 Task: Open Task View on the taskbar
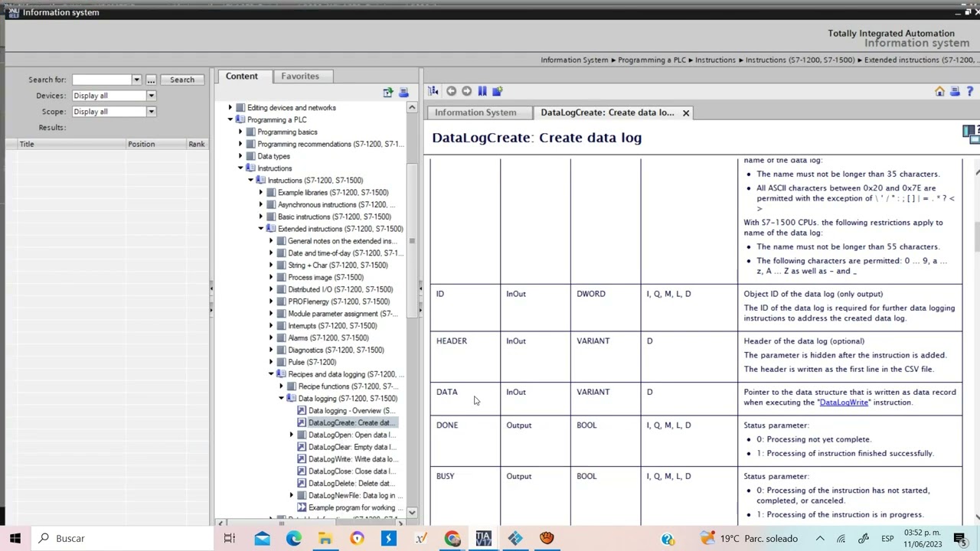point(229,538)
